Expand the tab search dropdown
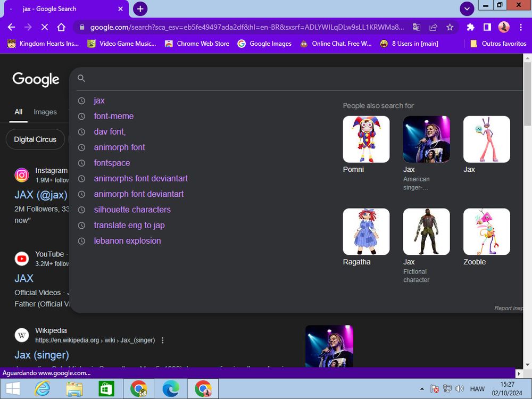 [x=467, y=9]
